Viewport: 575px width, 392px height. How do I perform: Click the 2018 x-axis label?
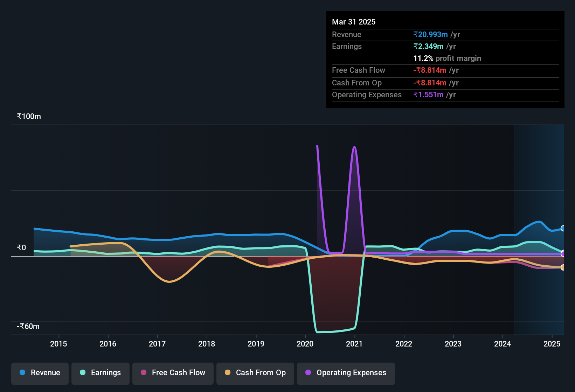[207, 344]
